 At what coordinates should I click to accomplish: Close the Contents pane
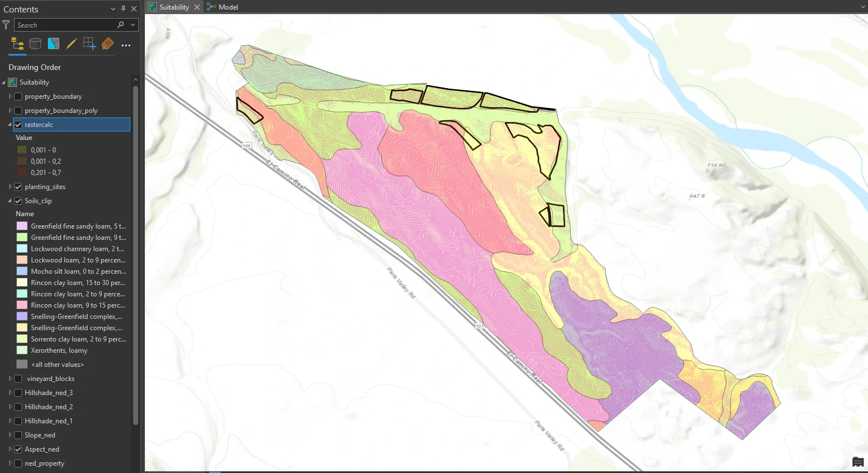134,9
